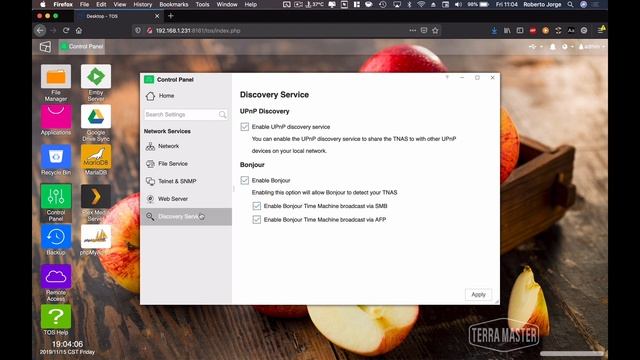This screenshot has width=640, height=360.
Task: Toggle Bonjour Time Machine broadcast via AFP
Action: point(257,220)
